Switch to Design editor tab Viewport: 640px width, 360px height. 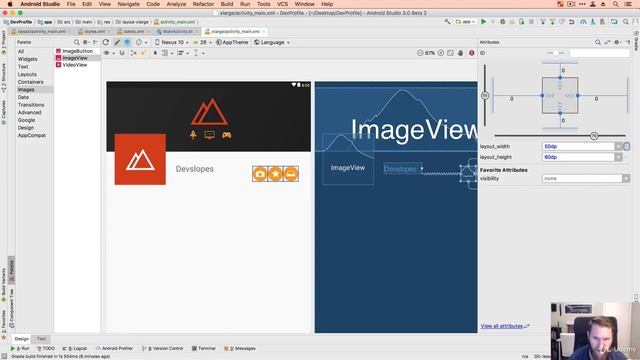click(x=22, y=339)
